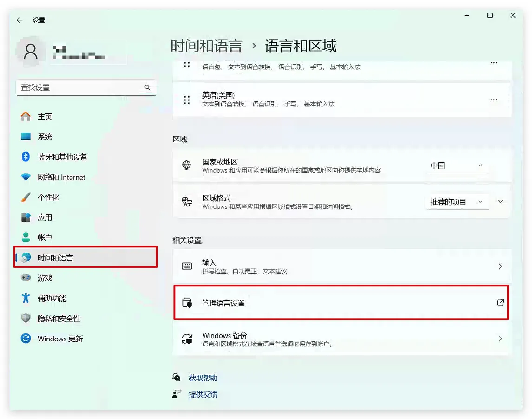The width and height of the screenshot is (532, 419).
Task: Click the back arrow in the Settings title bar
Action: (20, 20)
